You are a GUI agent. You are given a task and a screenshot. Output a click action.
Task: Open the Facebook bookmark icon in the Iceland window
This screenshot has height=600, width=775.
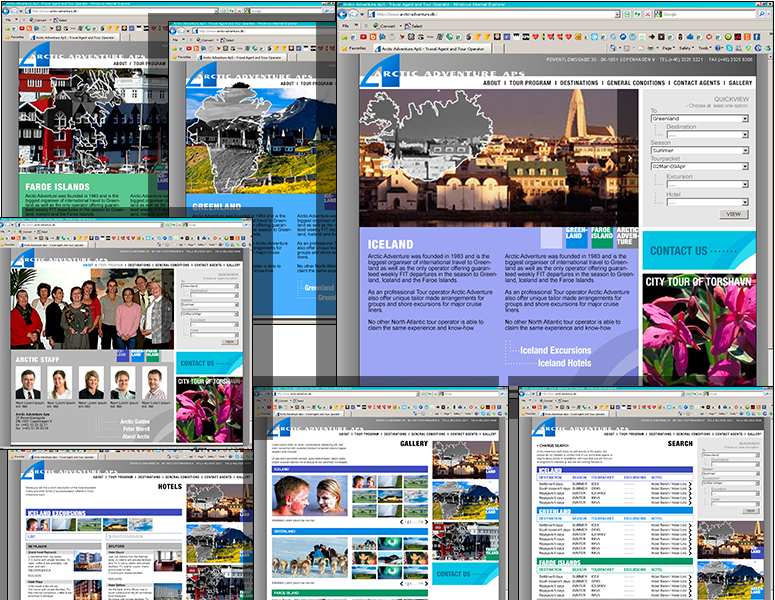[x=757, y=37]
